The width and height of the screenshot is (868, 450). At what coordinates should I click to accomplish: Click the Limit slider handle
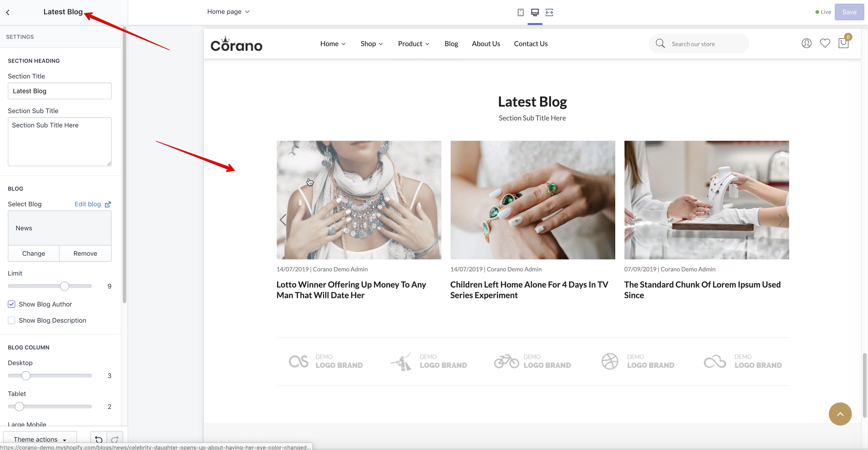click(x=64, y=286)
